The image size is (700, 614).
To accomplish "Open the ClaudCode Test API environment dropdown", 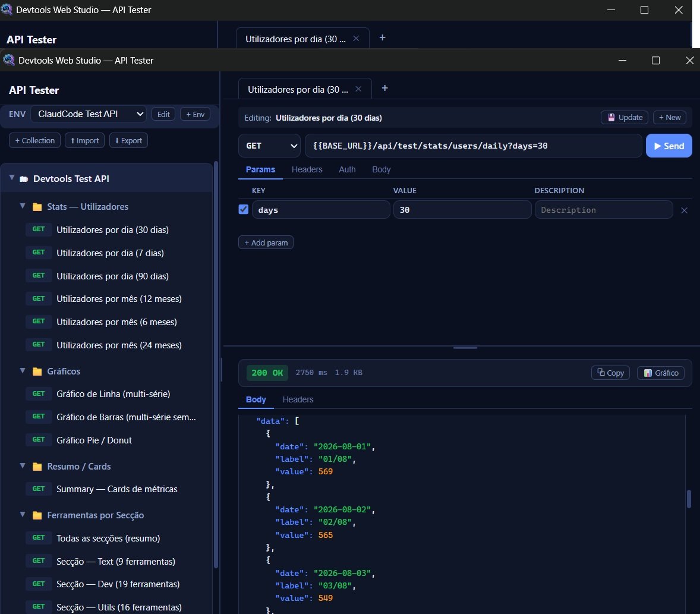I will (90, 114).
